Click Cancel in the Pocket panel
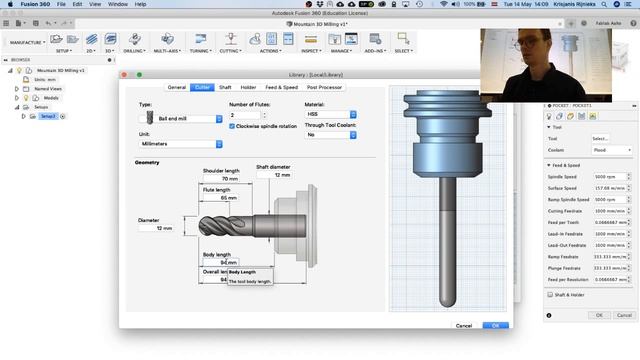The height and width of the screenshot is (360, 640). [624, 316]
